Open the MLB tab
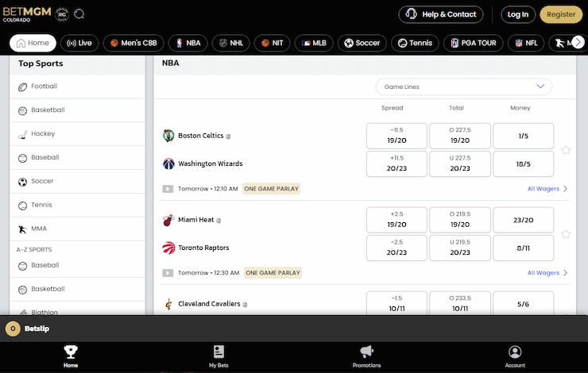This screenshot has width=588, height=373. click(314, 43)
